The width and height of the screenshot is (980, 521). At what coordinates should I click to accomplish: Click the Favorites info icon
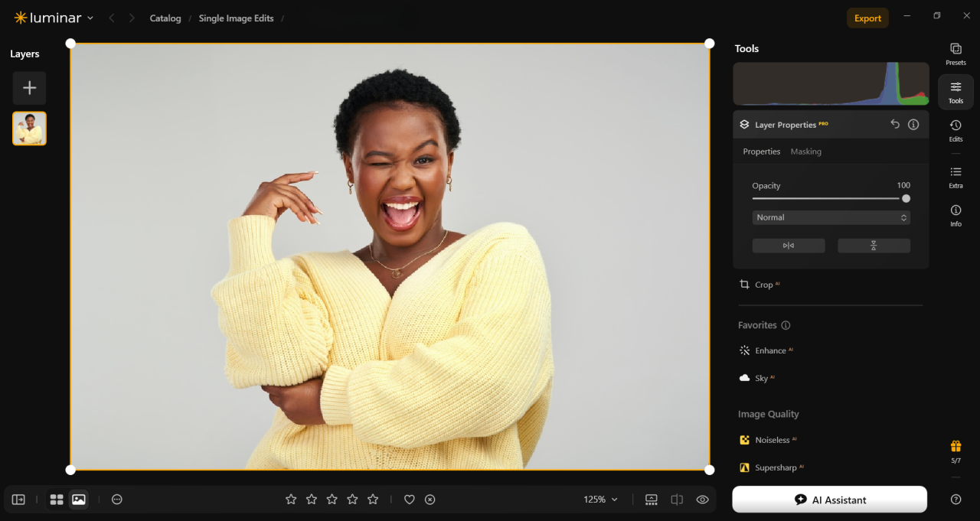pos(786,325)
